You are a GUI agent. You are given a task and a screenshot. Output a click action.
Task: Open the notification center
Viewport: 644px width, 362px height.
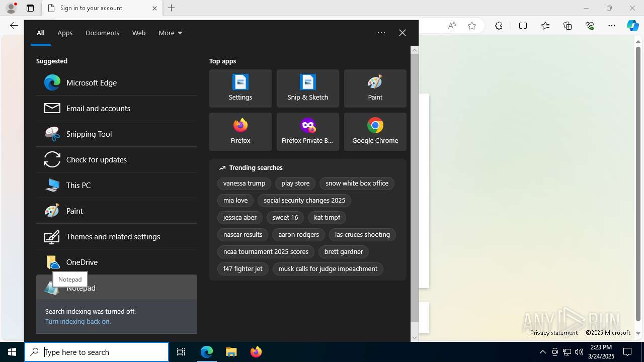click(627, 352)
